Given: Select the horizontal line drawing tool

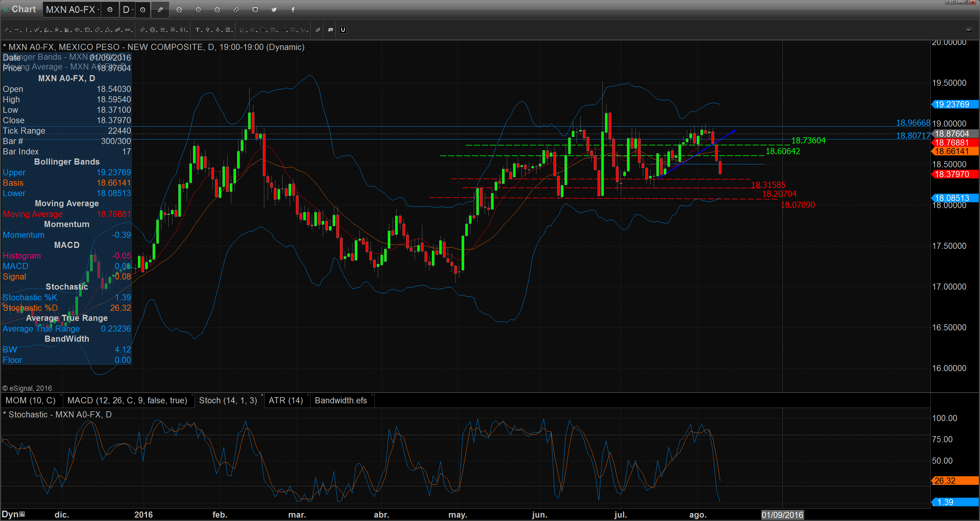Looking at the screenshot, I should tap(16, 30).
